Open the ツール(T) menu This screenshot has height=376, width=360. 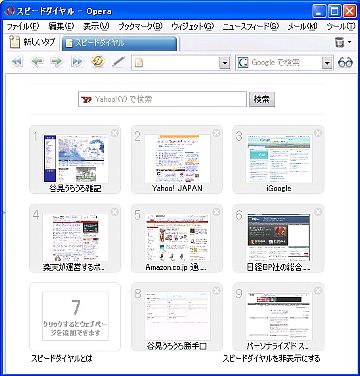pyautogui.click(x=341, y=26)
